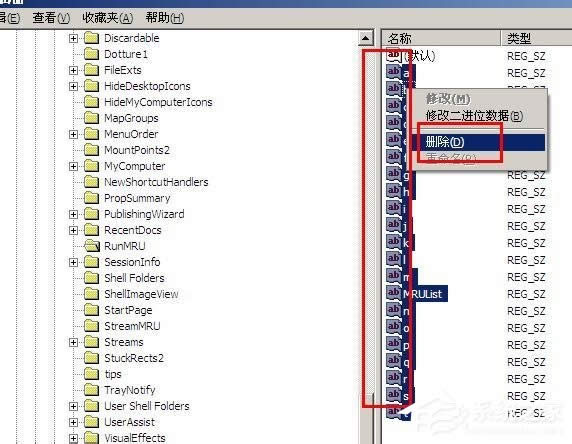Open the 帮助(H) menu
Screen dimensions: 572x444
pos(165,18)
